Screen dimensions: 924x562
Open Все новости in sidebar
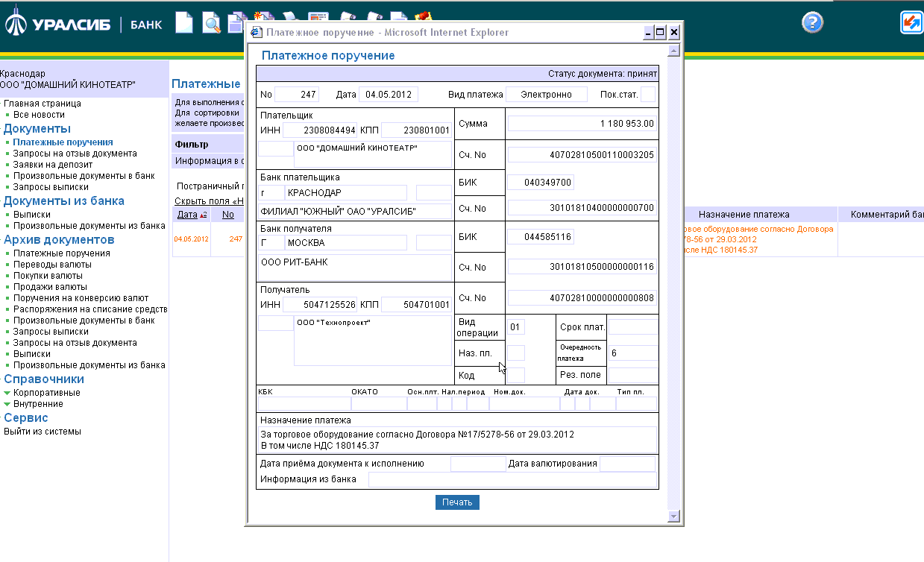[39, 115]
